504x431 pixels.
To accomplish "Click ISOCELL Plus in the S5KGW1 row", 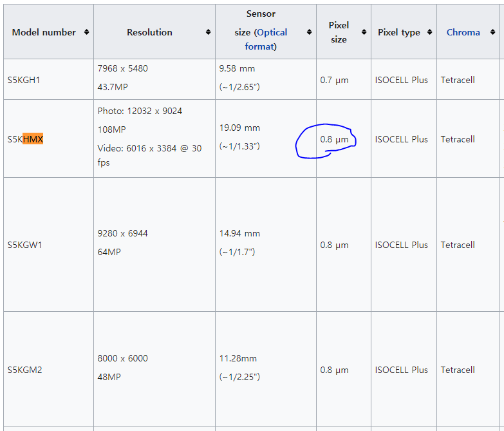I will coord(401,245).
